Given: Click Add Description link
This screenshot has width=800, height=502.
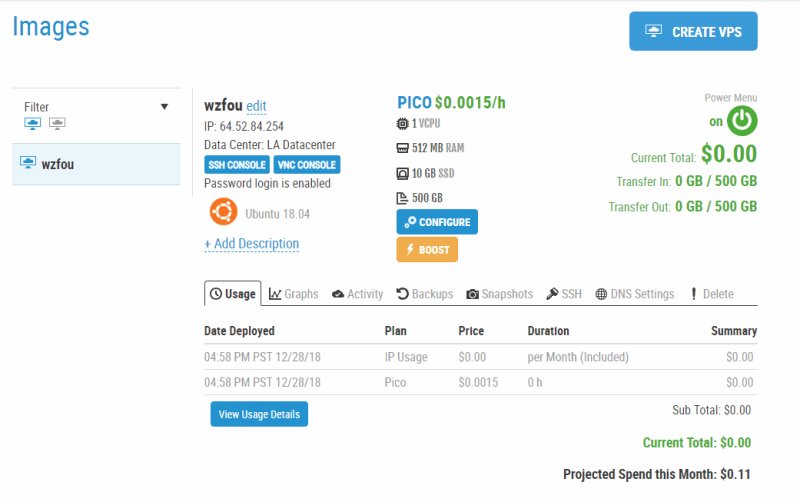Looking at the screenshot, I should pos(252,244).
